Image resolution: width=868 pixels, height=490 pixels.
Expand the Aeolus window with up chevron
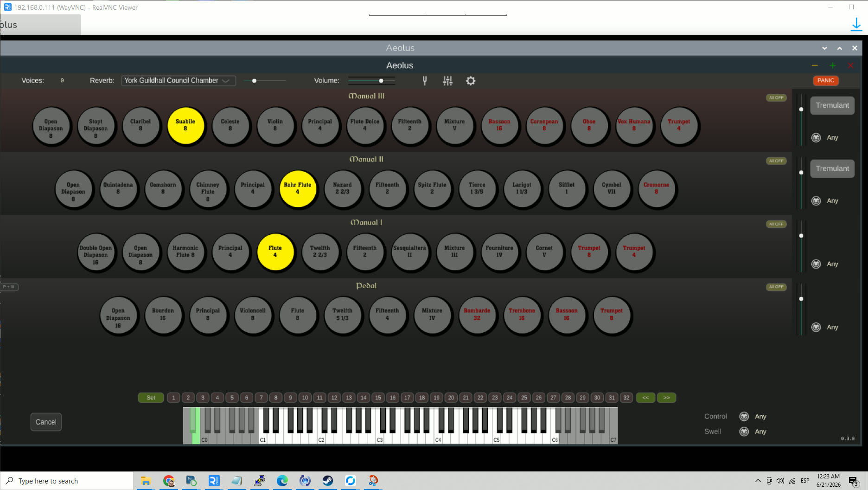(x=839, y=48)
